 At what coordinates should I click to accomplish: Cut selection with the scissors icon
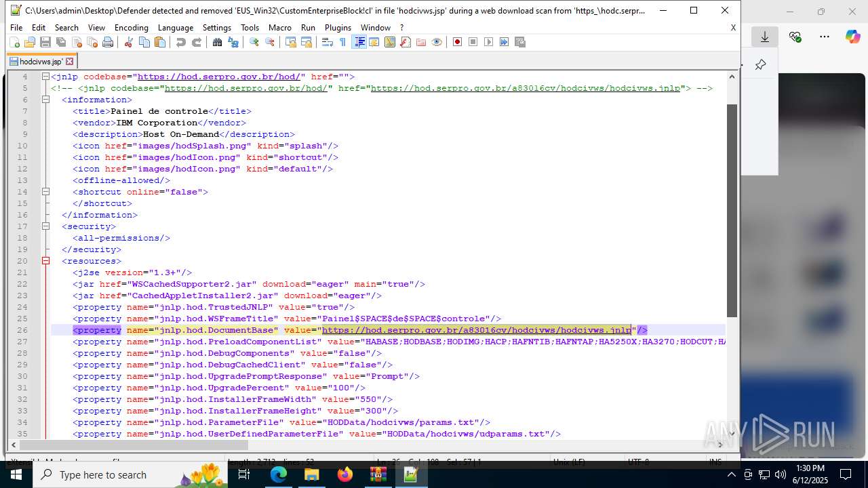point(128,42)
